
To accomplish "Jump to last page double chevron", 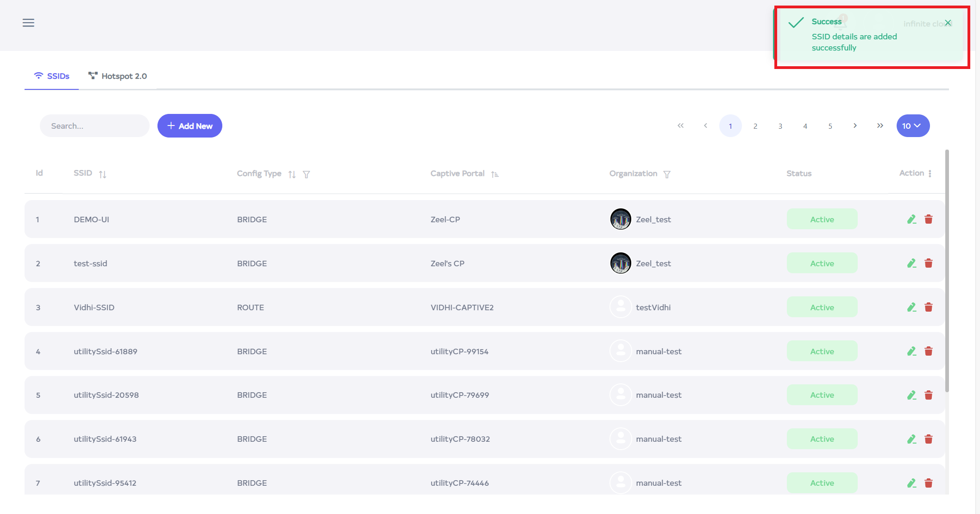I will click(880, 126).
